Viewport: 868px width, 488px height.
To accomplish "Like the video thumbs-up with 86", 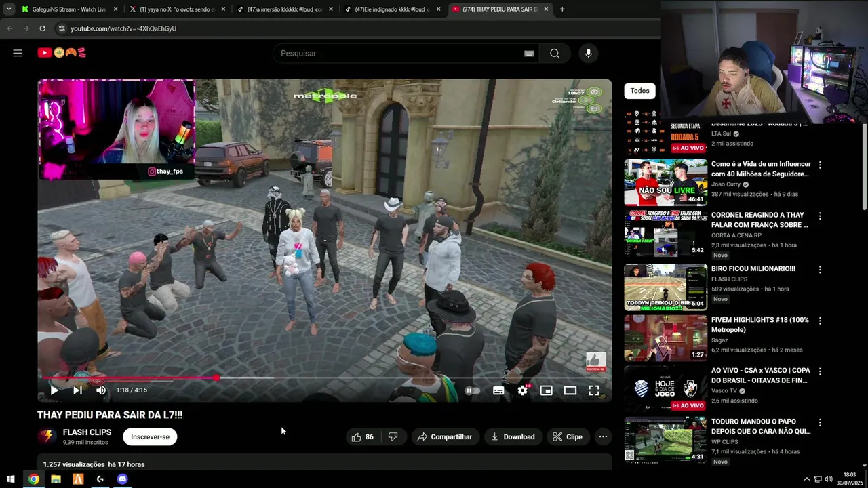I will tap(363, 437).
